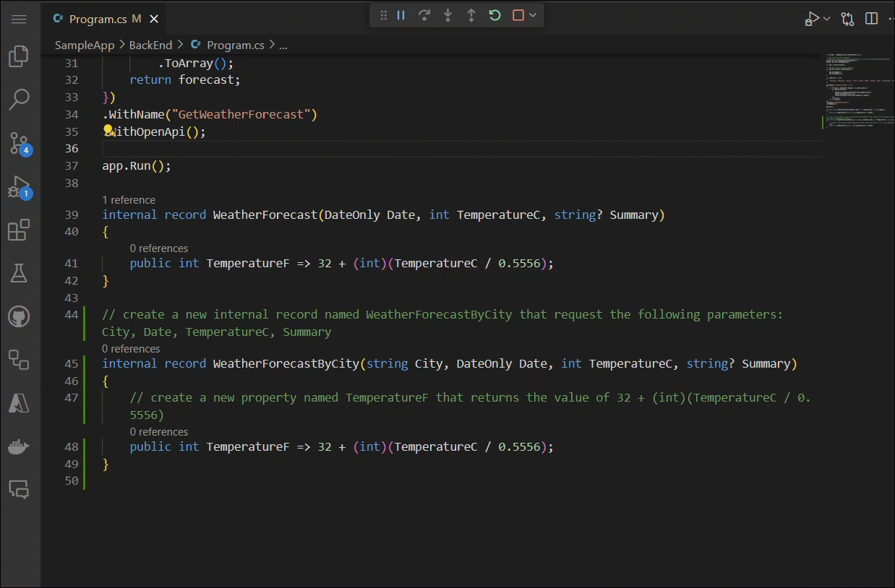
Task: Open the Run and Debug view
Action: click(19, 187)
